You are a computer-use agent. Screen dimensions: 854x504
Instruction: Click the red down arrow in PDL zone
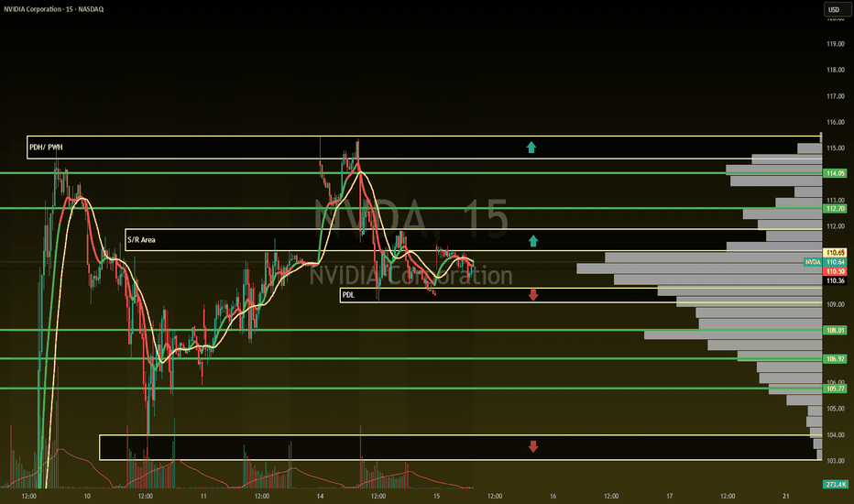click(x=533, y=295)
